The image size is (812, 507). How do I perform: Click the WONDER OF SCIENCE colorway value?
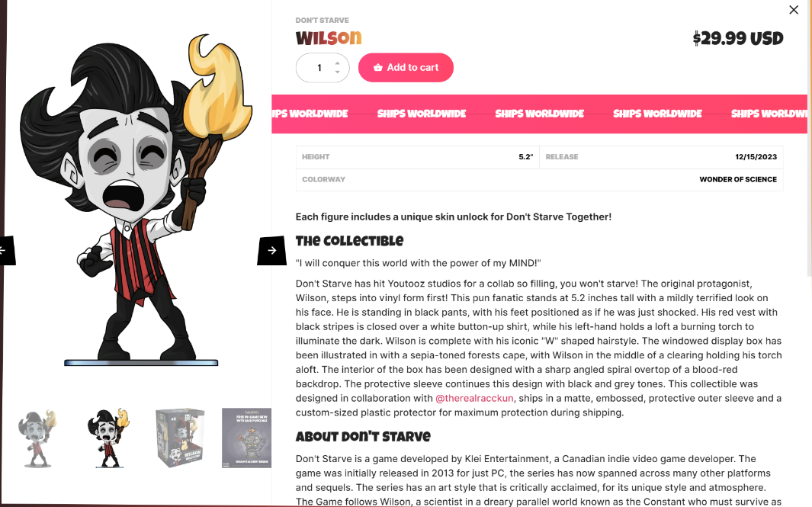(x=738, y=179)
